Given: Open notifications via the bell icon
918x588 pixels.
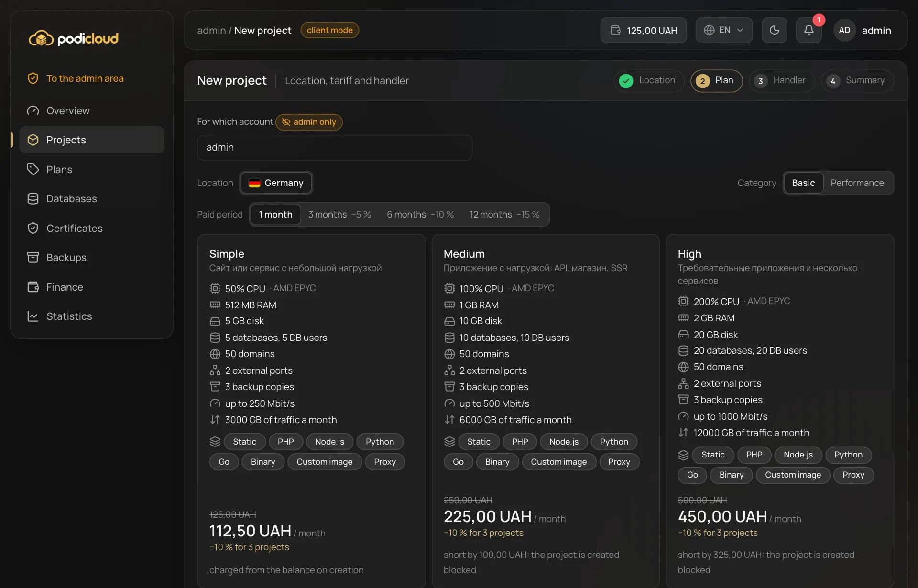Looking at the screenshot, I should pos(809,30).
